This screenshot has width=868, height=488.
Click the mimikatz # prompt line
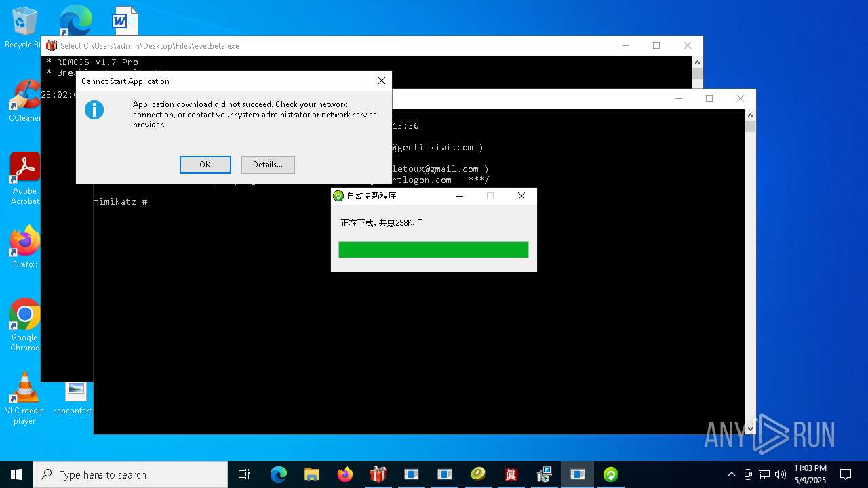(121, 202)
